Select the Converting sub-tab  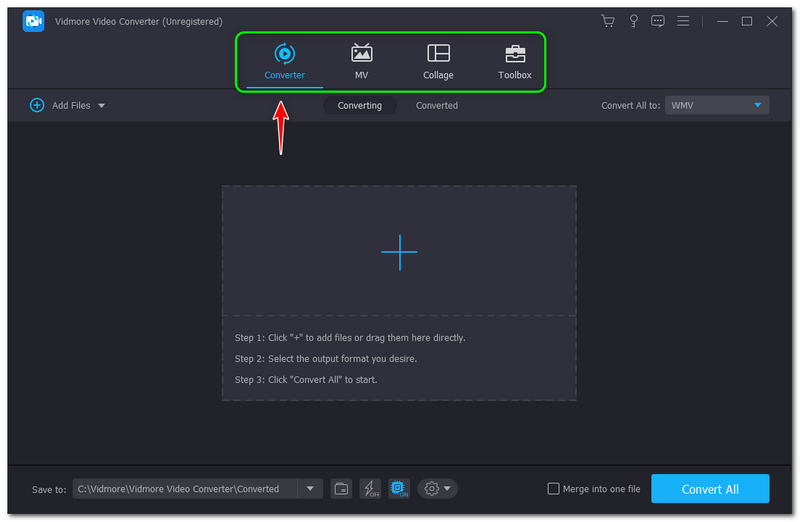360,105
